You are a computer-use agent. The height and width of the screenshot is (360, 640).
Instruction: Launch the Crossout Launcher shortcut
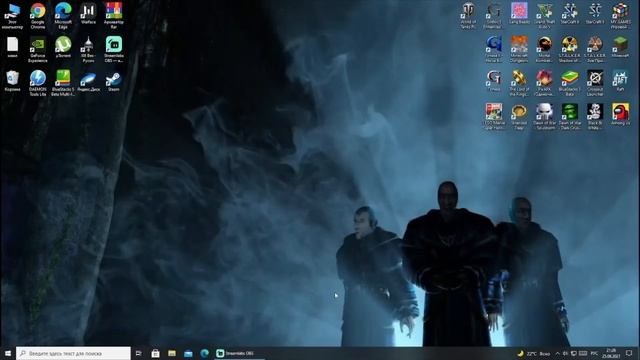595,83
